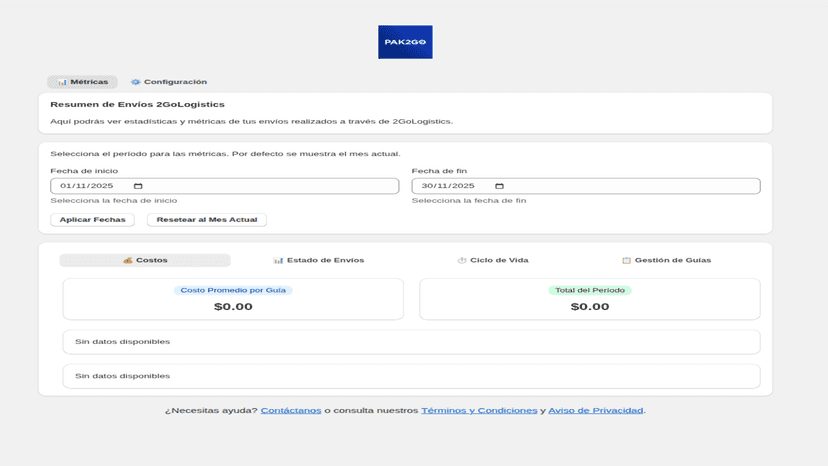Viewport: 828px width, 466px height.
Task: Switch to Estado de Envíos tab
Action: pos(318,260)
